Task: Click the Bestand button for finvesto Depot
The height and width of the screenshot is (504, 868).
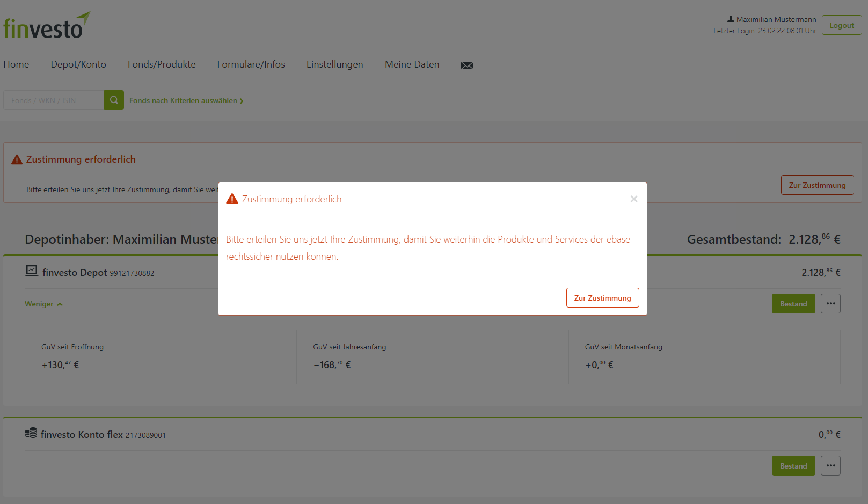Action: click(x=793, y=304)
